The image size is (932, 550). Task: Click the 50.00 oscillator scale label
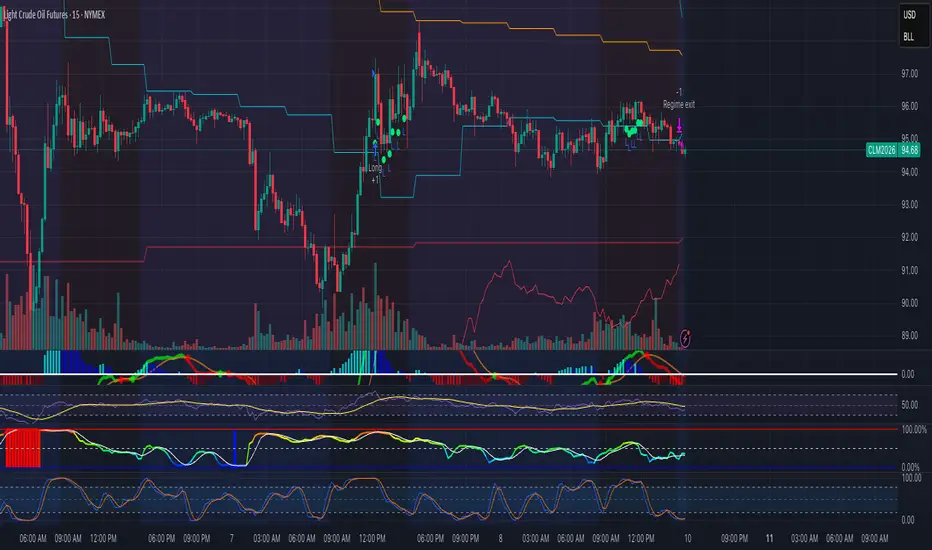tap(909, 405)
